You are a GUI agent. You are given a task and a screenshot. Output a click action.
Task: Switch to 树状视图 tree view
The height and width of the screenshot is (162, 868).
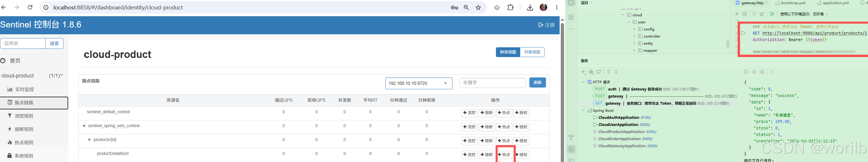click(508, 52)
